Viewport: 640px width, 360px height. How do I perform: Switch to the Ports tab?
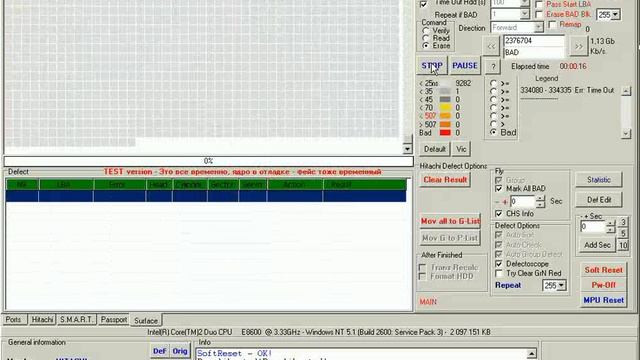click(13, 320)
